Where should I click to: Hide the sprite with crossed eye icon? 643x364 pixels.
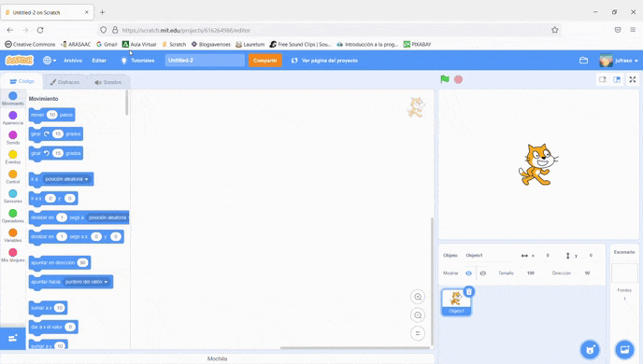coord(482,273)
